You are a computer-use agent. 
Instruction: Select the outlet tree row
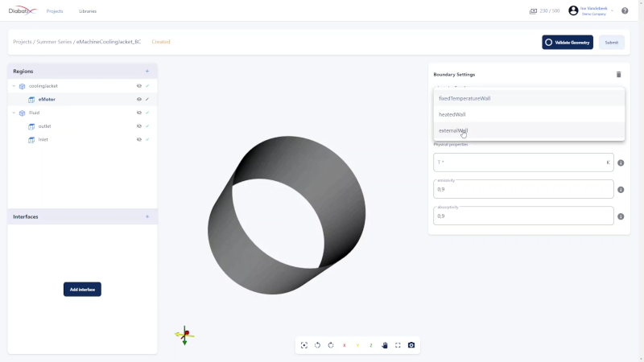(82, 126)
